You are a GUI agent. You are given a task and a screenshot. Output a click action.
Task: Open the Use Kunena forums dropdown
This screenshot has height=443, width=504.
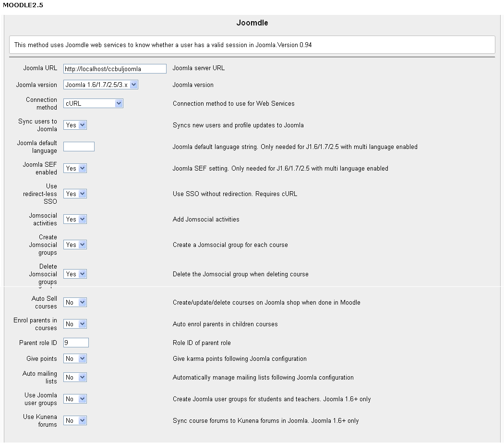click(x=75, y=420)
